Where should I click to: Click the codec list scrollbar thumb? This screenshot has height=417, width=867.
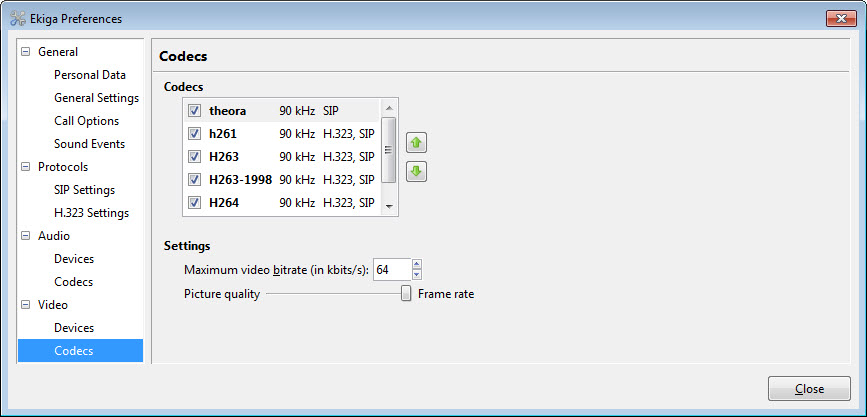click(x=389, y=149)
